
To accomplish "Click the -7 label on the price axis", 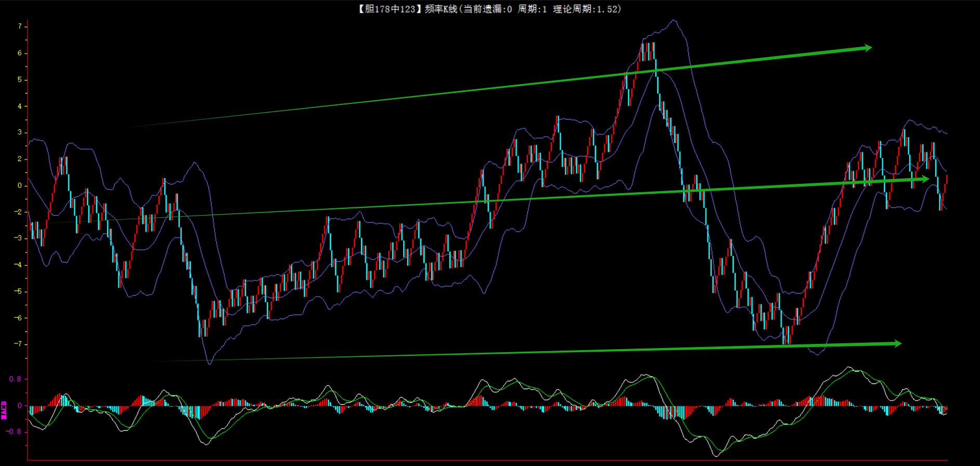I will click(18, 344).
